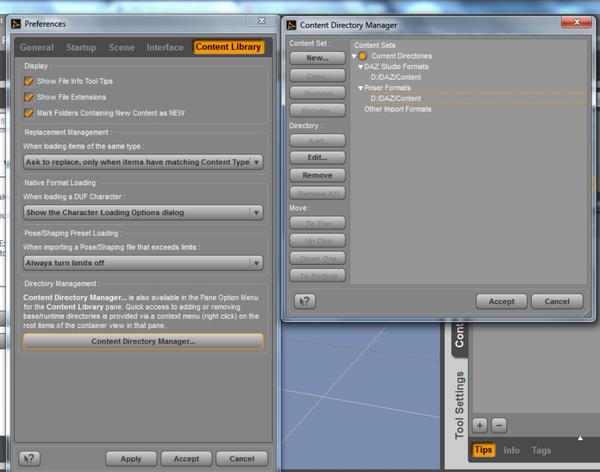Click the New... content set button
Viewport: 600px width, 472px height.
pos(317,58)
